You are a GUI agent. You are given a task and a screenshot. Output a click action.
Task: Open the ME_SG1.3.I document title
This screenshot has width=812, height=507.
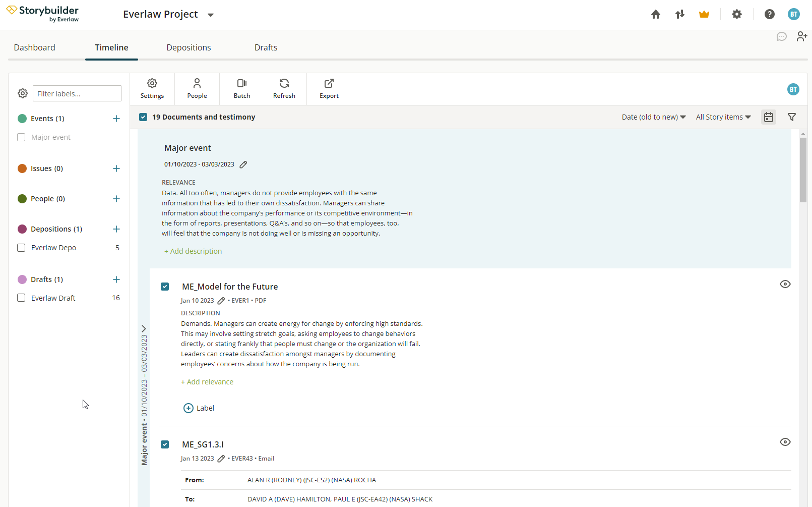[x=203, y=444]
